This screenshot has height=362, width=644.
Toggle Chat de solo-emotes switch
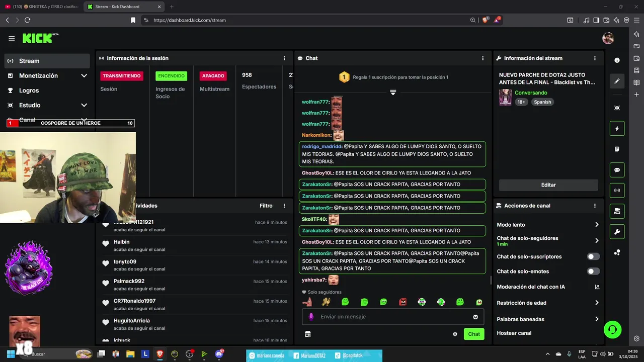click(x=594, y=271)
